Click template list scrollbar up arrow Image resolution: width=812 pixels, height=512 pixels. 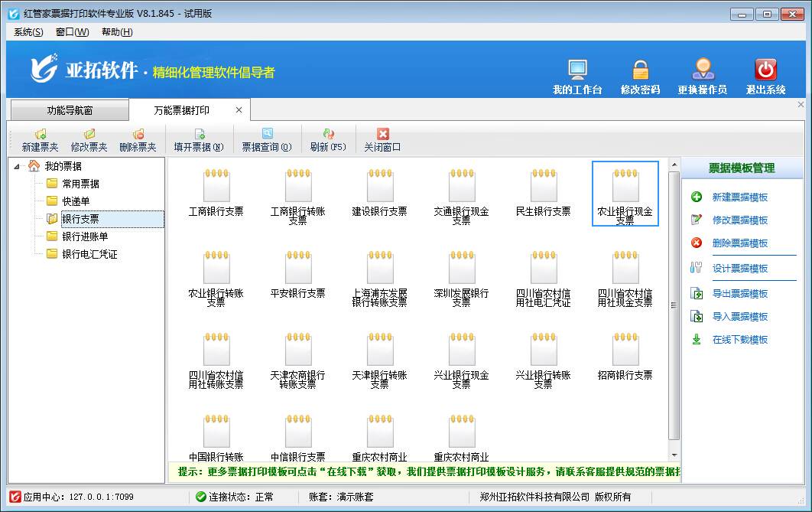[674, 165]
